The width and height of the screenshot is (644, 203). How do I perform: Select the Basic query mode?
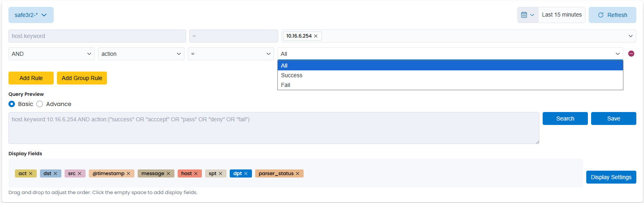12,104
